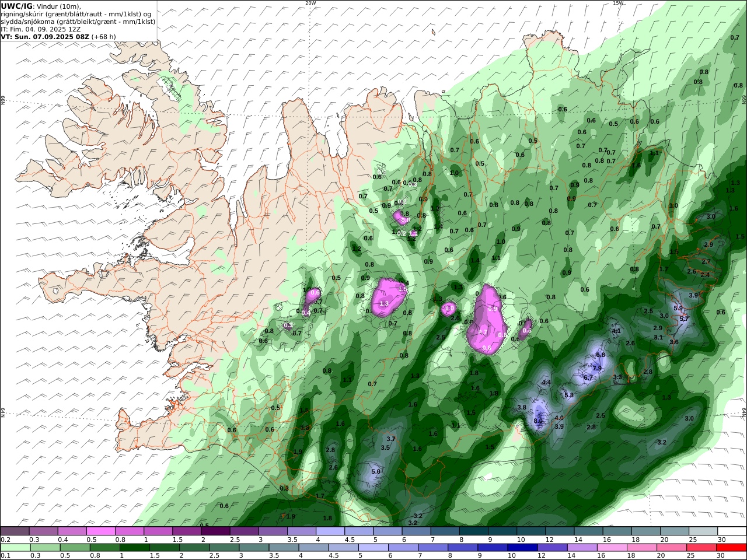Click the valid time 'VT: Sun. 07.09.2025 08Z'
This screenshot has height=560, width=747.
pos(45,37)
